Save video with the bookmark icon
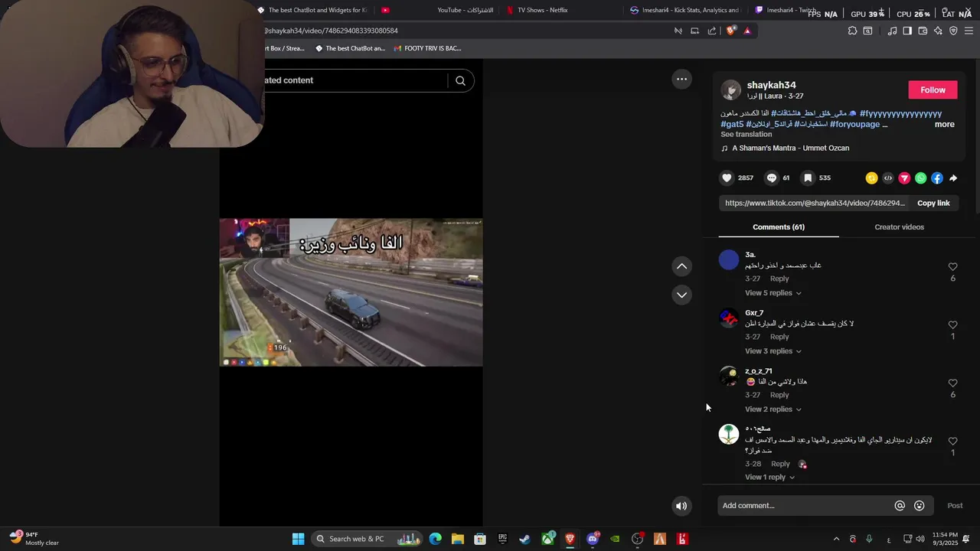Screen dimensions: 980x551 coord(808,178)
